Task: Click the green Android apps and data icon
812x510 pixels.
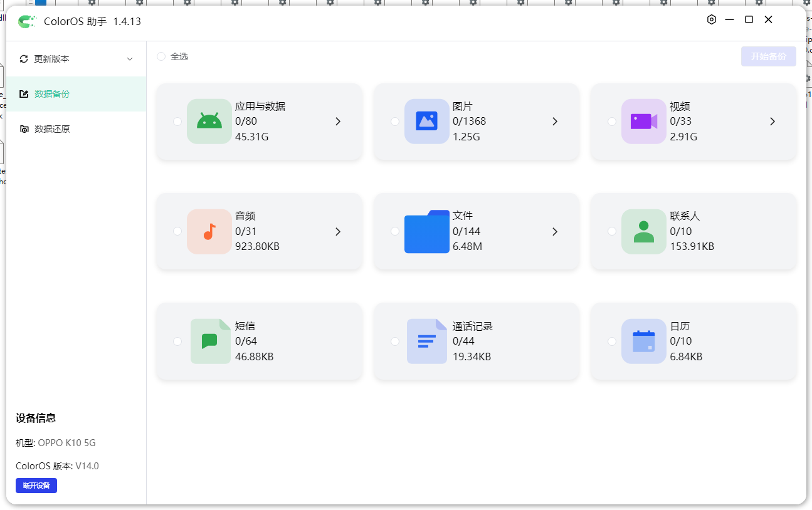Action: (209, 122)
